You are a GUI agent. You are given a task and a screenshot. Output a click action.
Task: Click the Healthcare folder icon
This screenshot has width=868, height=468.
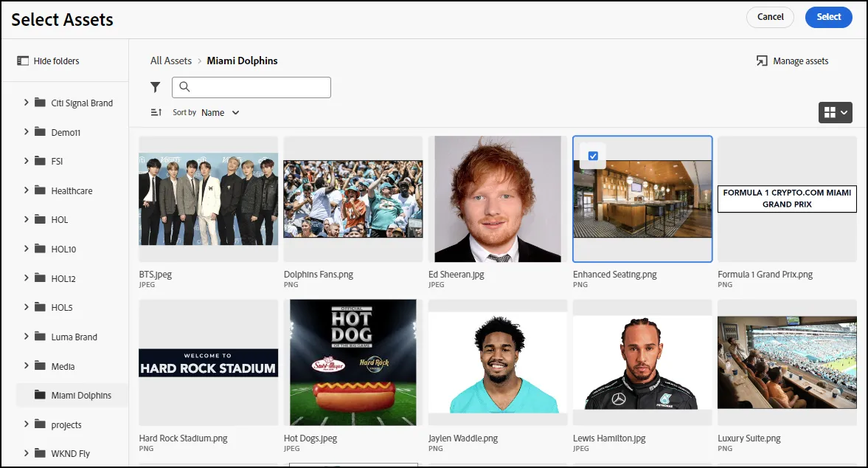40,190
